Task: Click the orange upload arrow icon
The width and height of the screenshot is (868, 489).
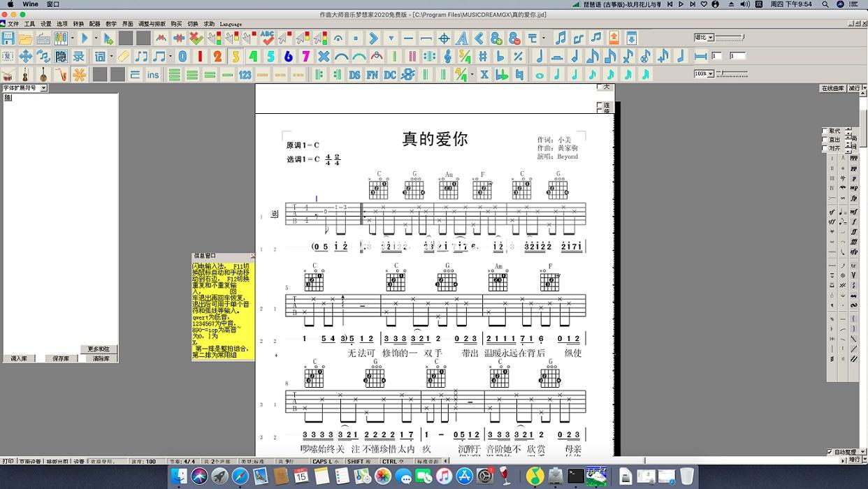Action: (x=614, y=38)
